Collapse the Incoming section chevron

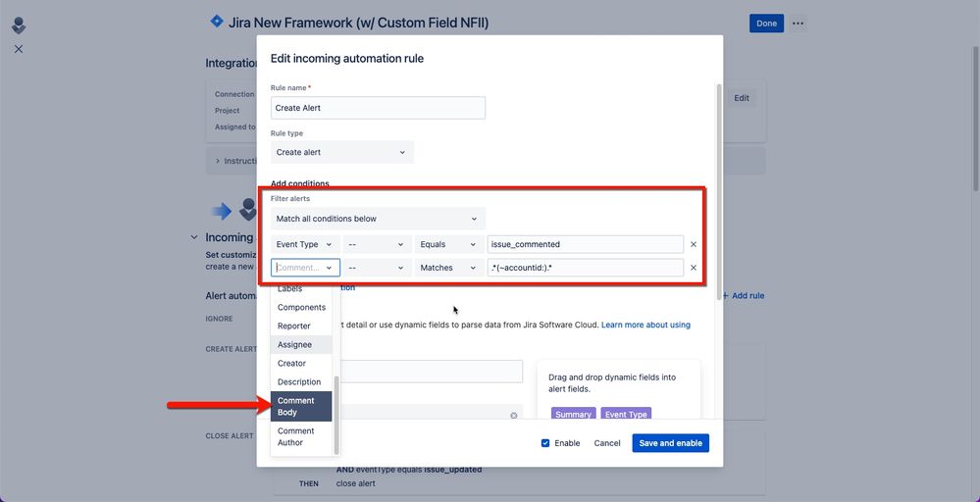click(194, 237)
